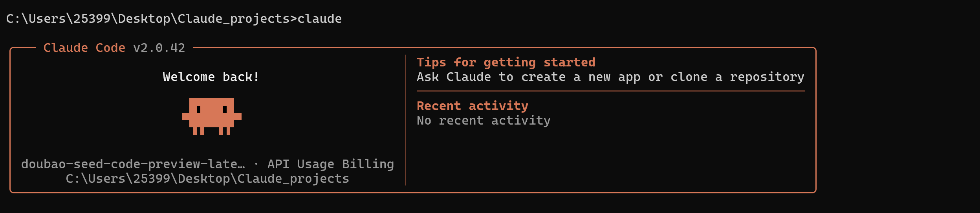Image resolution: width=980 pixels, height=213 pixels.
Task: Click the word "repository" in the tip
Action: point(767,77)
